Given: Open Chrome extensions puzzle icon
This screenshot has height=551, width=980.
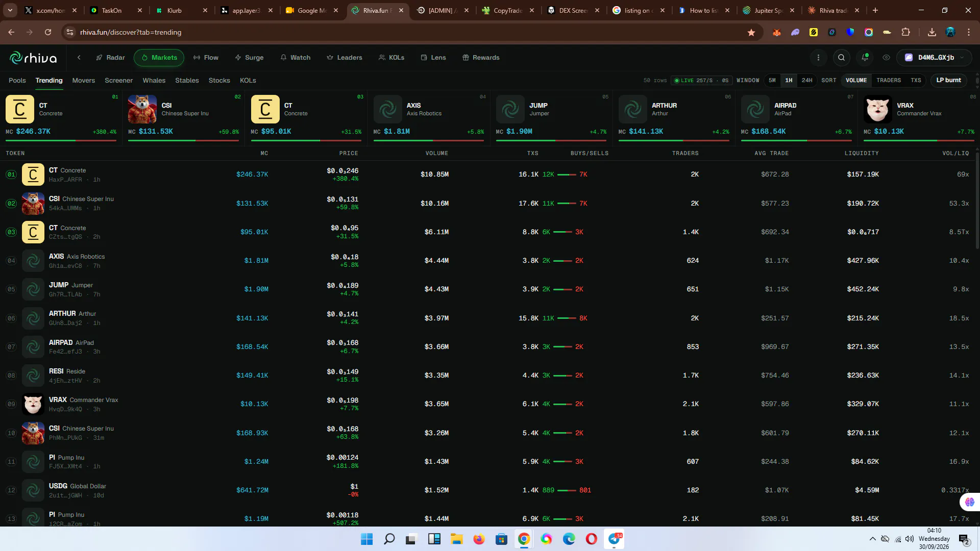Looking at the screenshot, I should (906, 32).
